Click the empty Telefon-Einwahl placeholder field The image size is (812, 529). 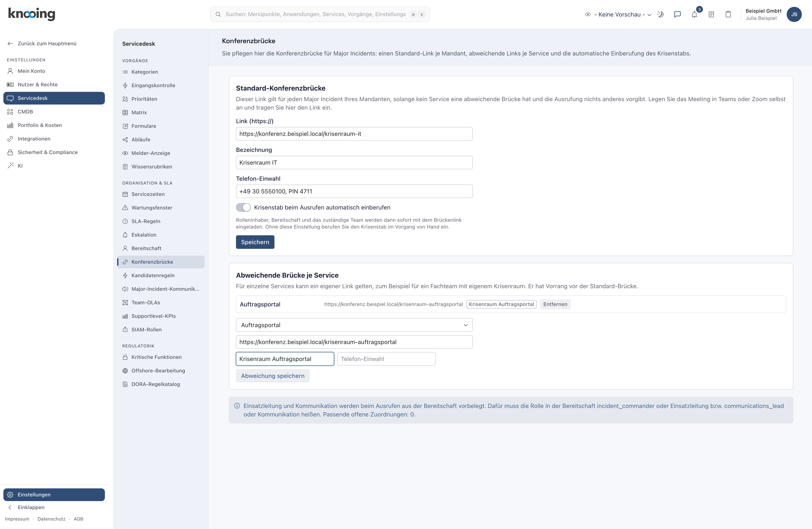pyautogui.click(x=386, y=359)
